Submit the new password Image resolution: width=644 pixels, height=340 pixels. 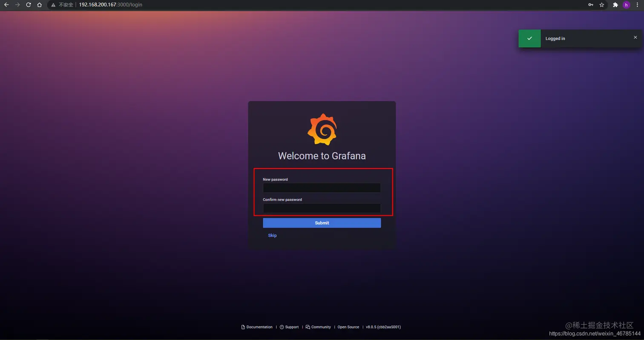[322, 223]
